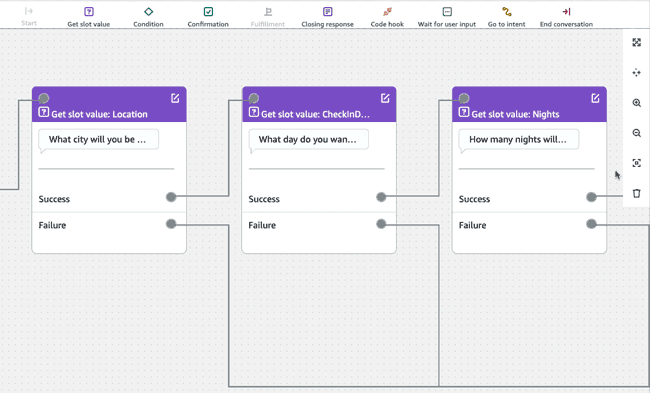Edit the Location slot node
The width and height of the screenshot is (650, 393).
click(x=175, y=98)
